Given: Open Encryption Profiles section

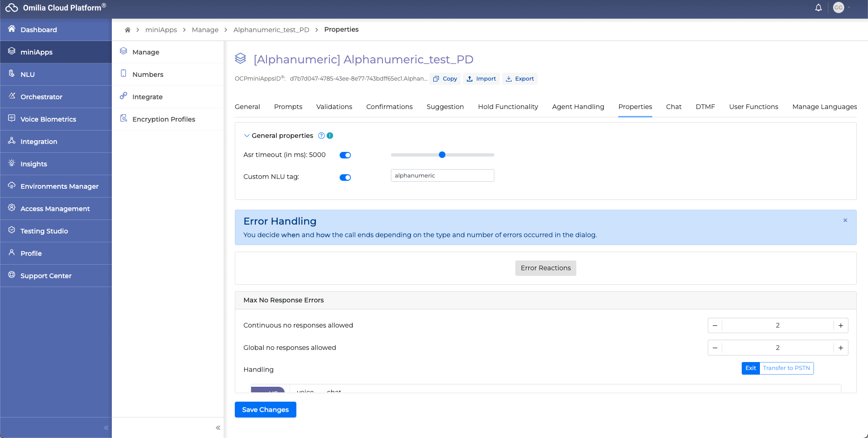Looking at the screenshot, I should (164, 119).
